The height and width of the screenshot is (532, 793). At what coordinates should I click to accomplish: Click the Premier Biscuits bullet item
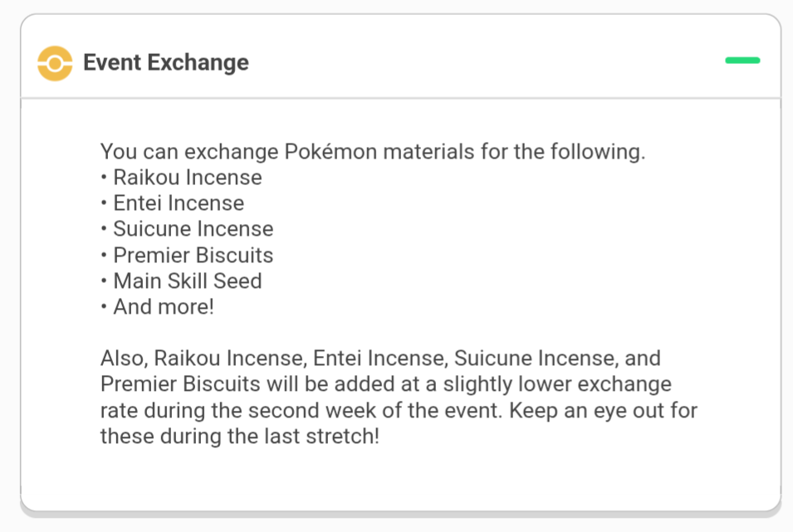187,256
